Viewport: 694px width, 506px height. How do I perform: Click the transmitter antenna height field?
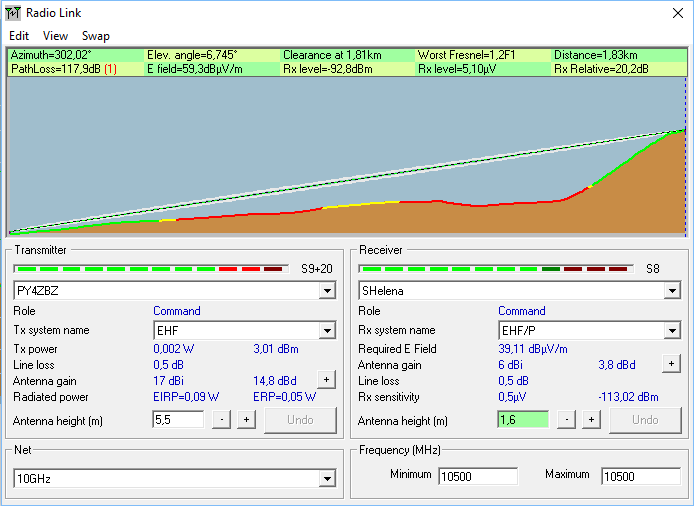[177, 420]
